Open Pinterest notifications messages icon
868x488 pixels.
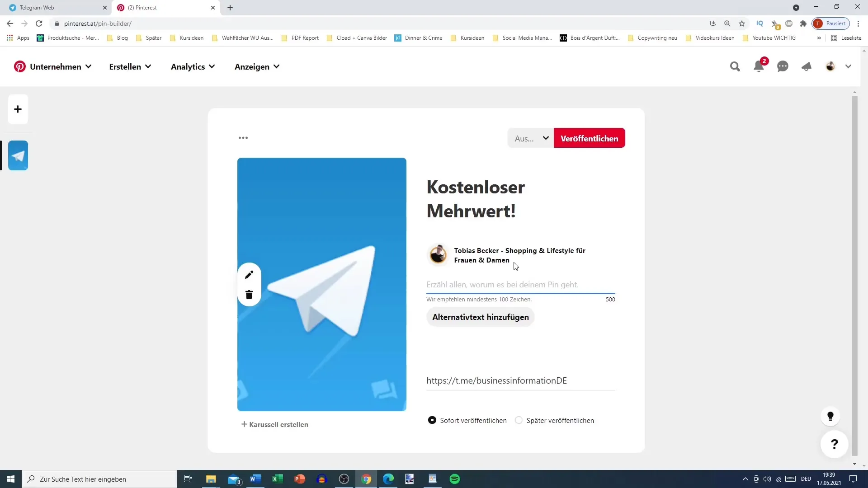783,66
